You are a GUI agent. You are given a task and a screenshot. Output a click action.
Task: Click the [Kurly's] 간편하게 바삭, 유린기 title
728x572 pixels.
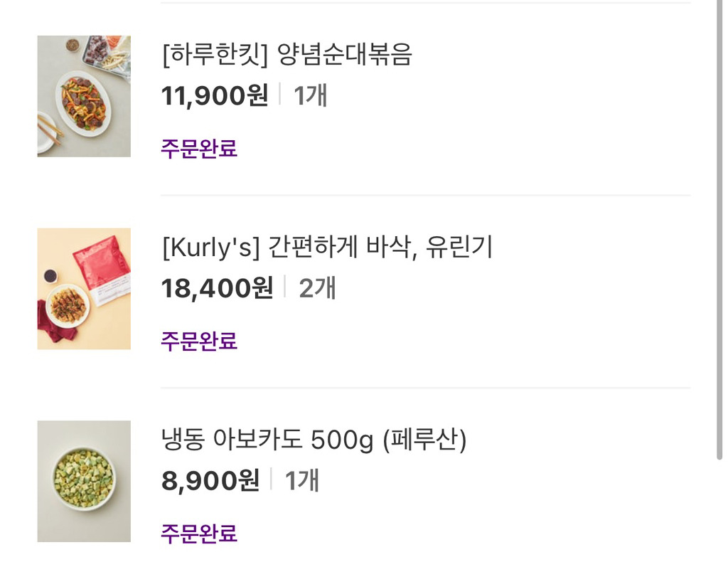coord(327,247)
